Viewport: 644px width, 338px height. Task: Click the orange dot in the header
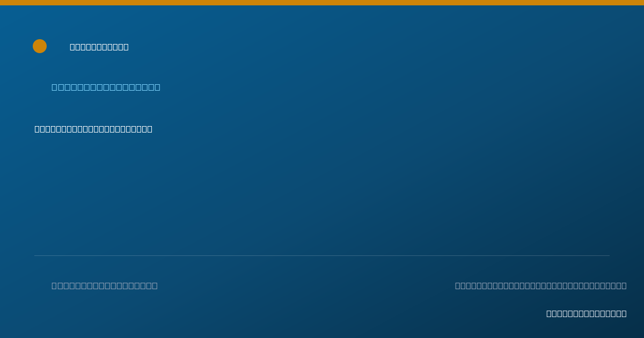(40, 46)
